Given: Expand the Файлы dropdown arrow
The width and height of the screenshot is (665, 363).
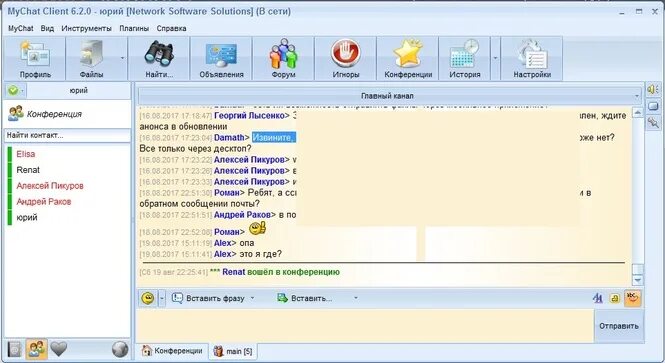Looking at the screenshot, I should tap(123, 58).
